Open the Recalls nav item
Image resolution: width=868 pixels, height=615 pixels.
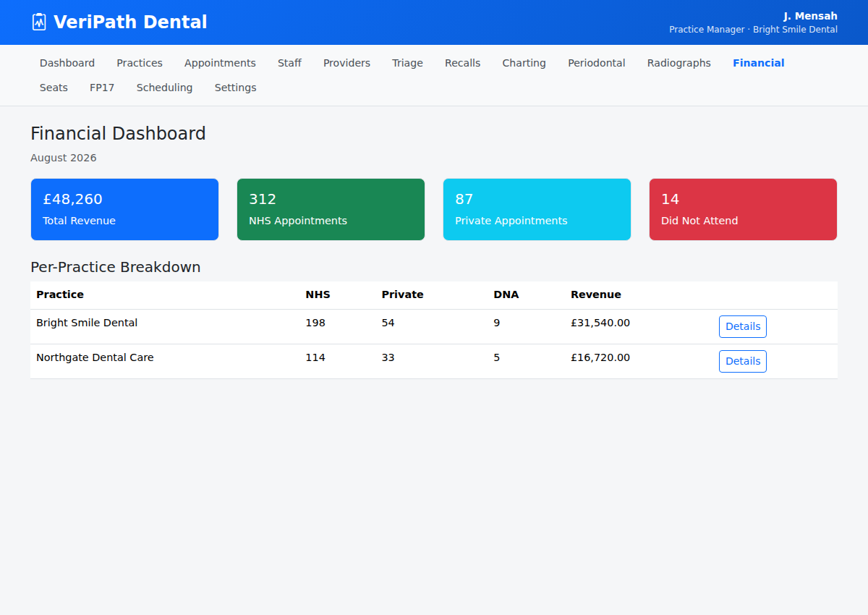(462, 63)
